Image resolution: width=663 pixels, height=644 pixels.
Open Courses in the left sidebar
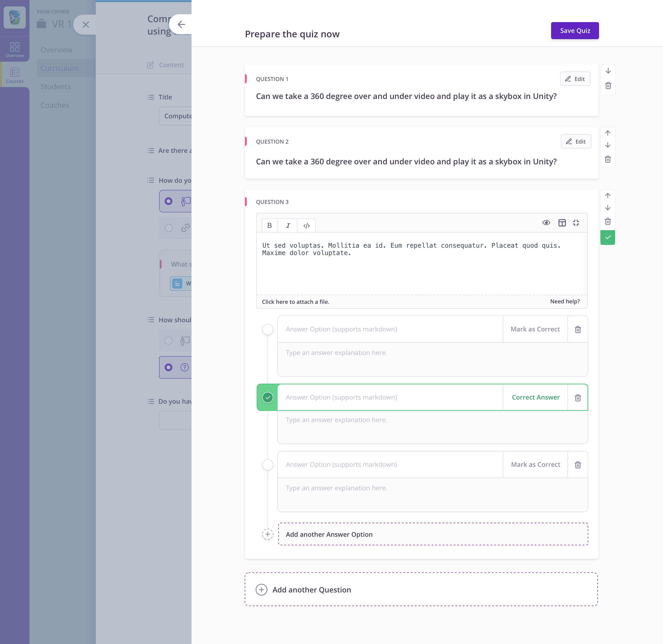tap(15, 75)
